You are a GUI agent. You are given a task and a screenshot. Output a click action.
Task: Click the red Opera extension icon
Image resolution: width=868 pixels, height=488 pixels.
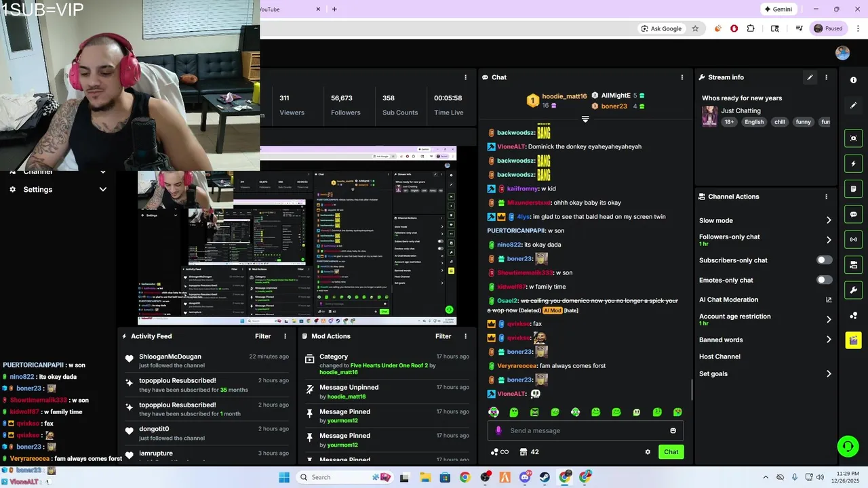(734, 28)
